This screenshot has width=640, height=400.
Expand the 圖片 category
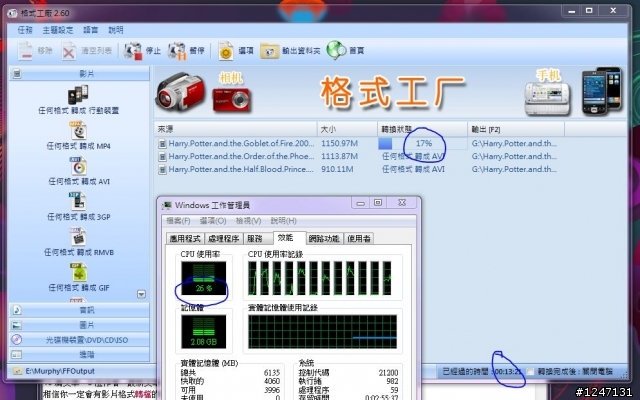(79, 325)
